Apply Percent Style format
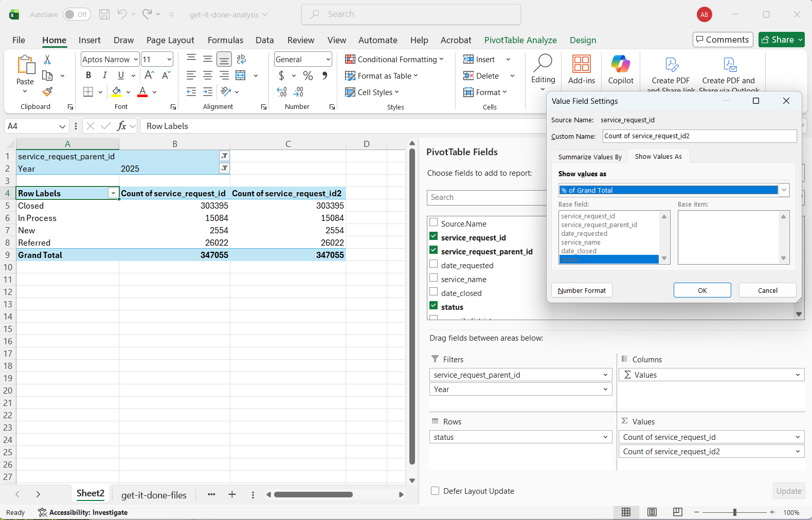Image resolution: width=812 pixels, height=520 pixels. point(308,76)
